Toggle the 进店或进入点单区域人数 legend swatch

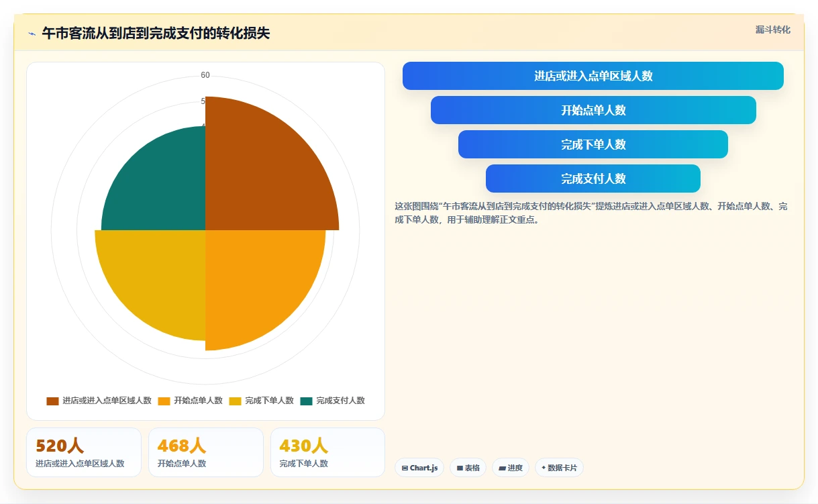[x=52, y=401]
